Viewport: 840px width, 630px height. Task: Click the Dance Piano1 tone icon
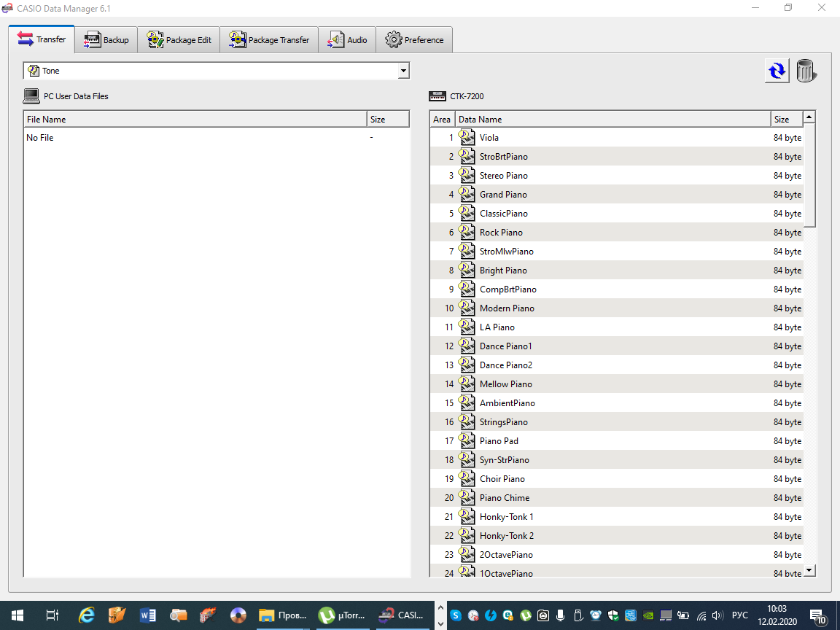tap(467, 346)
